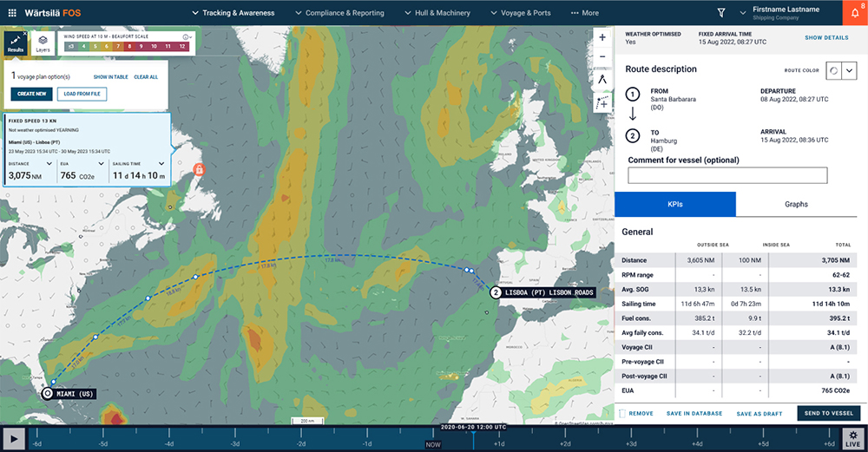The image size is (868, 452).
Task: Expand the Route Color dropdown
Action: coord(851,71)
